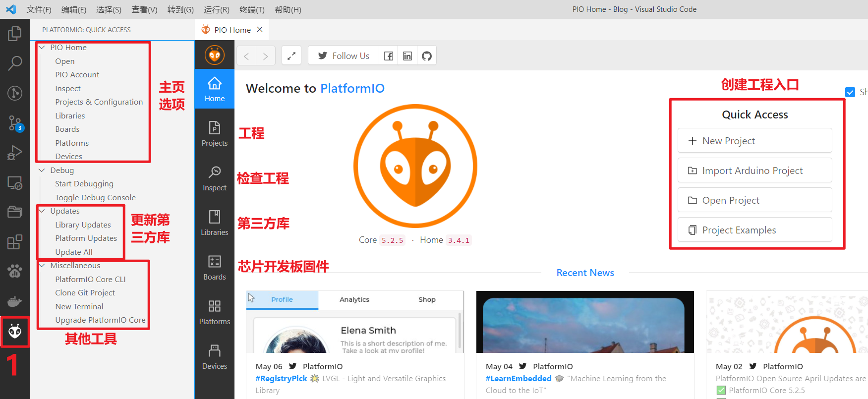Select New Terminal tree item

pos(79,307)
